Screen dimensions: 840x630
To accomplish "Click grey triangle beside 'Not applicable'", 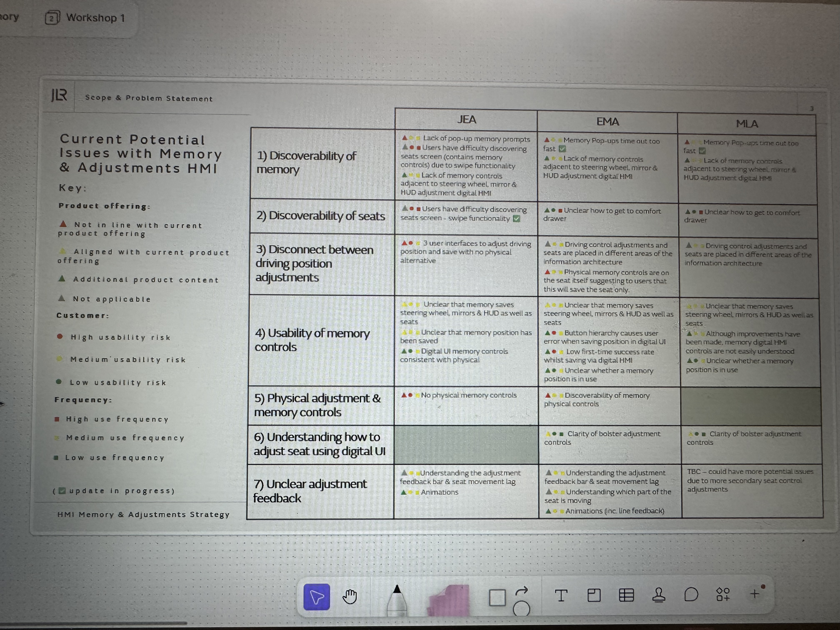I will [61, 298].
